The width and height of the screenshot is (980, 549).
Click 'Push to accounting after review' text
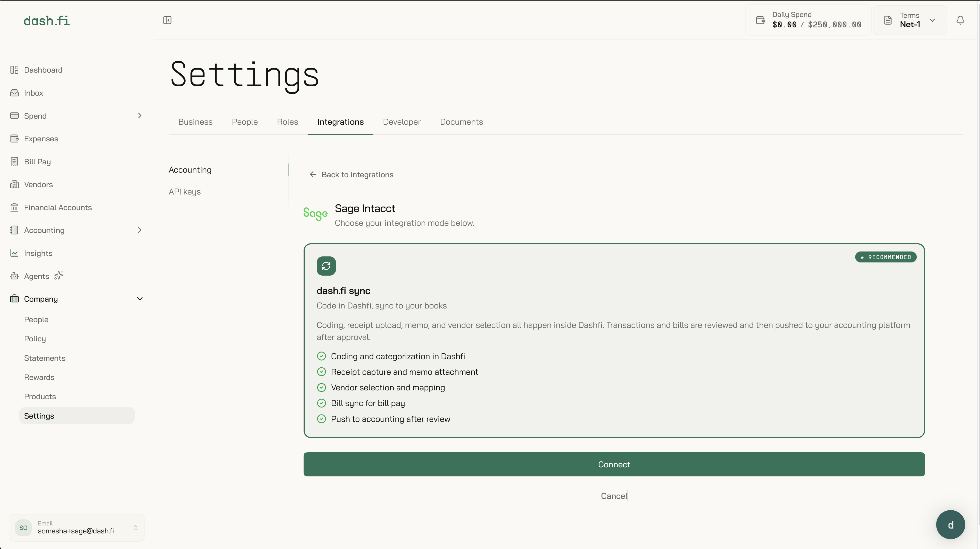(390, 419)
